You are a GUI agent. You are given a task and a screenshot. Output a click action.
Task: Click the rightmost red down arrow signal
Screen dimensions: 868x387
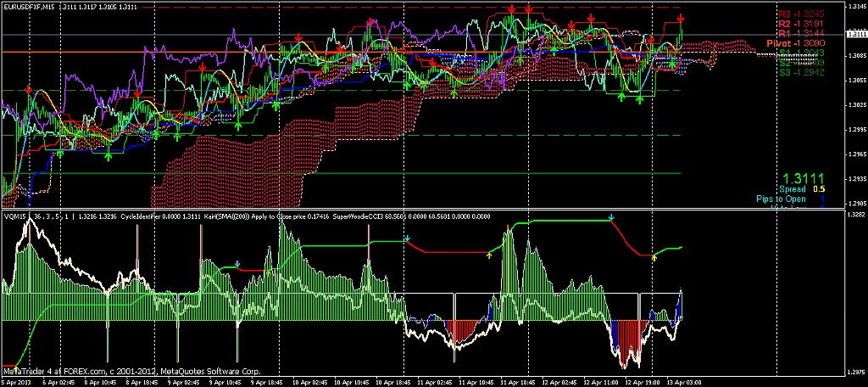(682, 18)
